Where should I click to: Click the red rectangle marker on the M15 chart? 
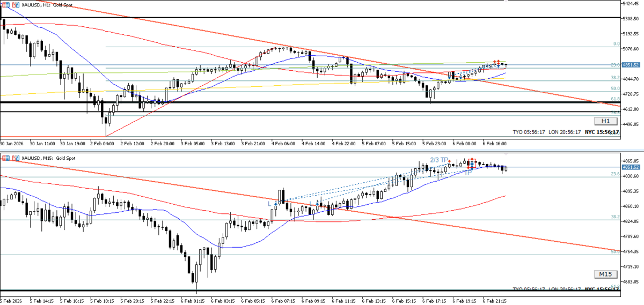click(x=472, y=163)
